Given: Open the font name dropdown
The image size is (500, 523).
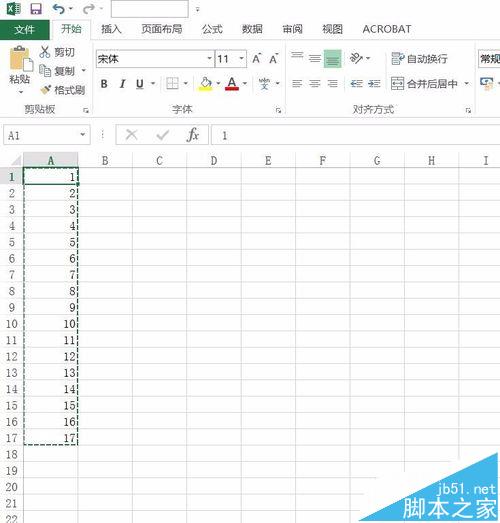Looking at the screenshot, I should tap(209, 58).
